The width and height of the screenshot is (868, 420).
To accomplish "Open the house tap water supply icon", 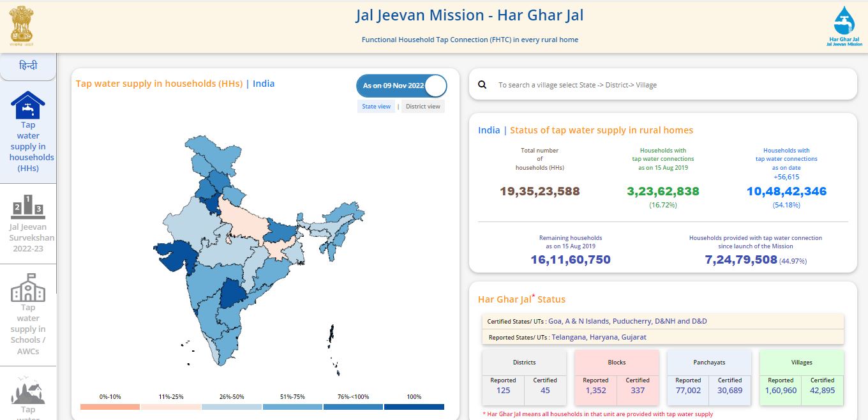I will (28, 105).
